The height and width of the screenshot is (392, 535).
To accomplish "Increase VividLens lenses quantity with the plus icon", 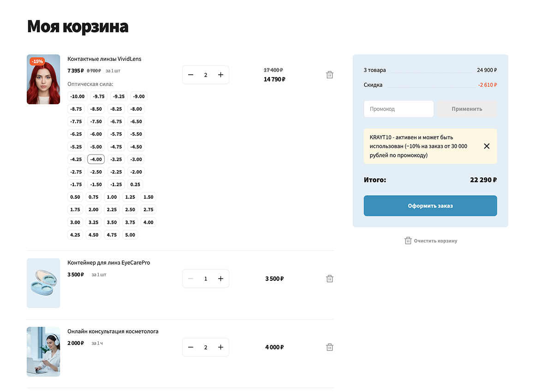I will pos(220,74).
